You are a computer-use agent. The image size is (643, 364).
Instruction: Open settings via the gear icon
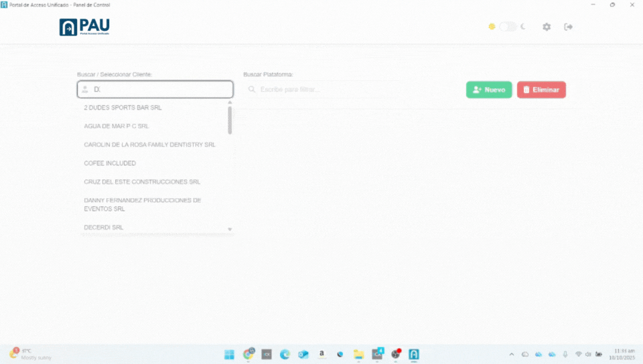(547, 27)
